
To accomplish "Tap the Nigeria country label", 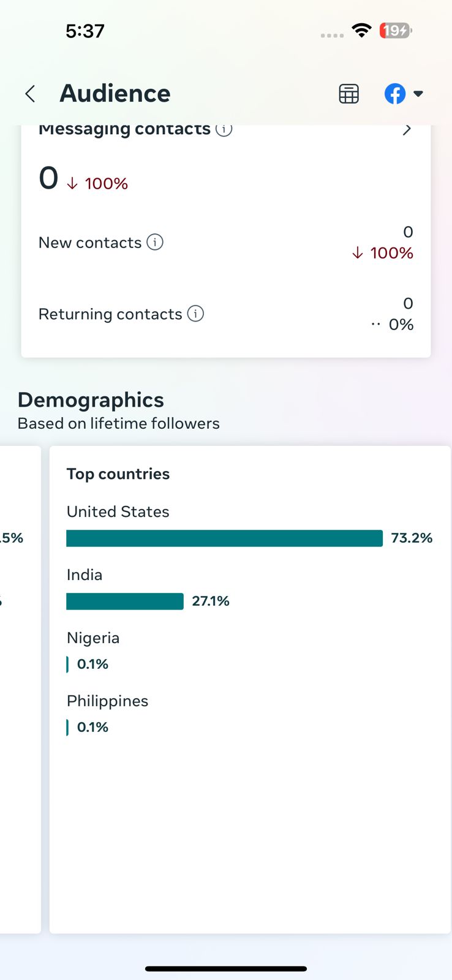I will pyautogui.click(x=93, y=638).
